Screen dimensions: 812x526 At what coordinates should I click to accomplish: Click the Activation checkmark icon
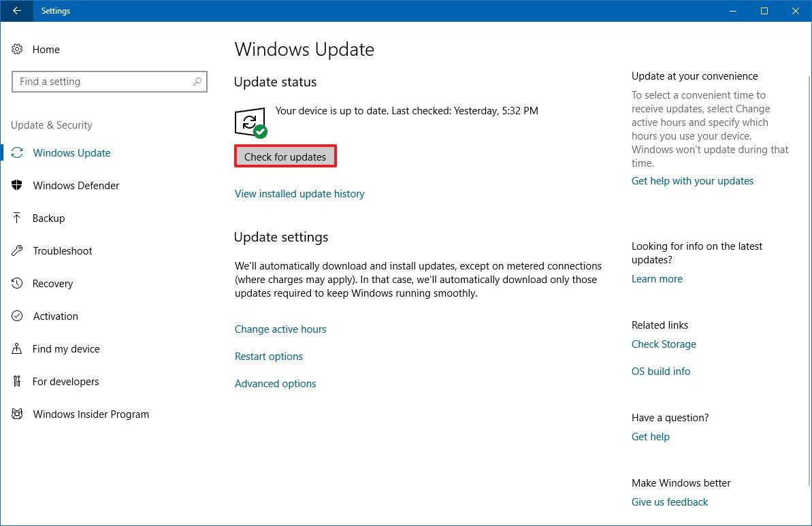18,316
